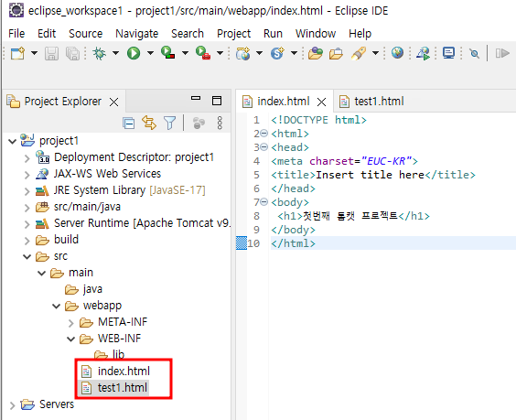Image resolution: width=516 pixels, height=420 pixels.
Task: Toggle Link with Editor in Project Explorer
Action: [149, 123]
